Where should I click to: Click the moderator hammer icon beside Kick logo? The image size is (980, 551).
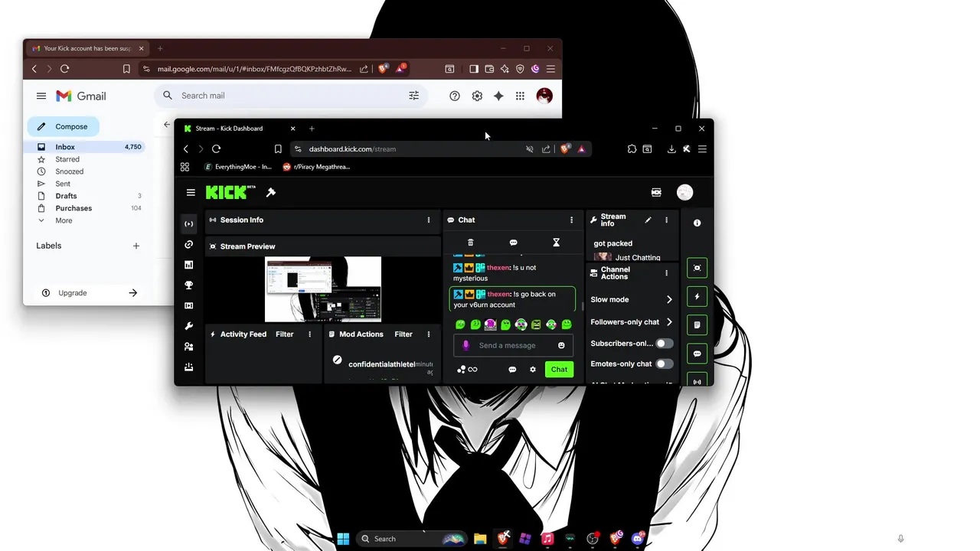point(270,192)
